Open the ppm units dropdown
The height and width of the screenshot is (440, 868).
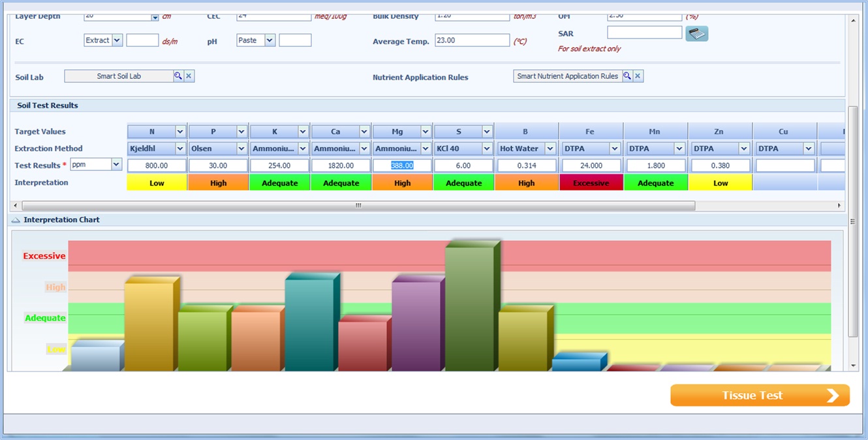coord(117,165)
